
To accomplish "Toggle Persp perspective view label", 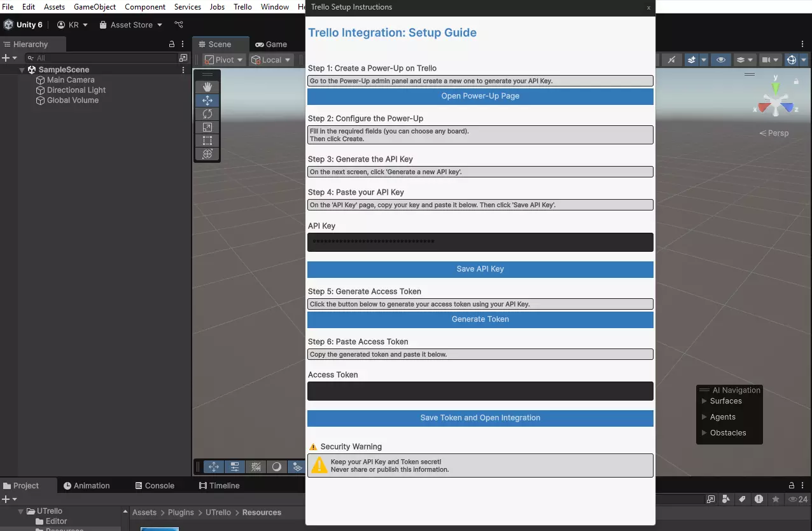I will click(774, 133).
